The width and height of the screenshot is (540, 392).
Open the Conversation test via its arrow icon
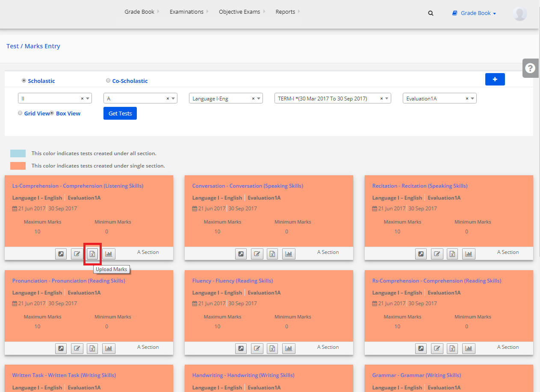click(241, 254)
